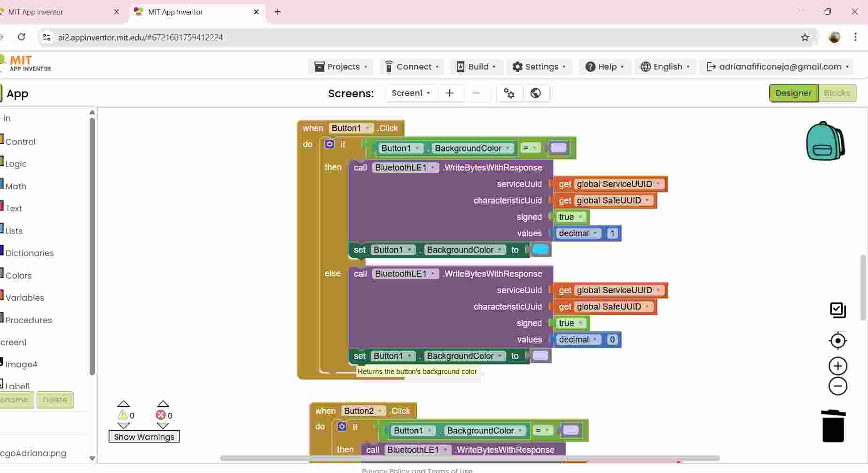868x473 pixels.
Task: Center the workspace with the target icon
Action: 838,341
